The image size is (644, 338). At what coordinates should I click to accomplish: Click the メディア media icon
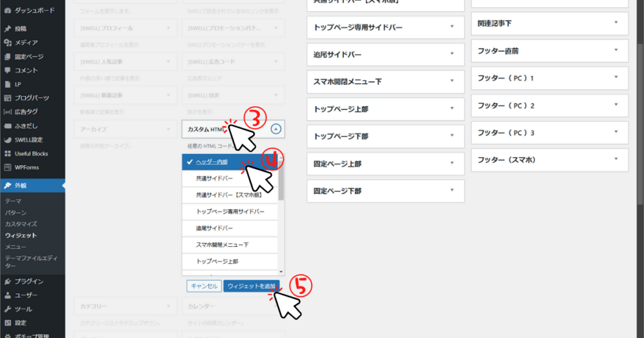[8, 43]
